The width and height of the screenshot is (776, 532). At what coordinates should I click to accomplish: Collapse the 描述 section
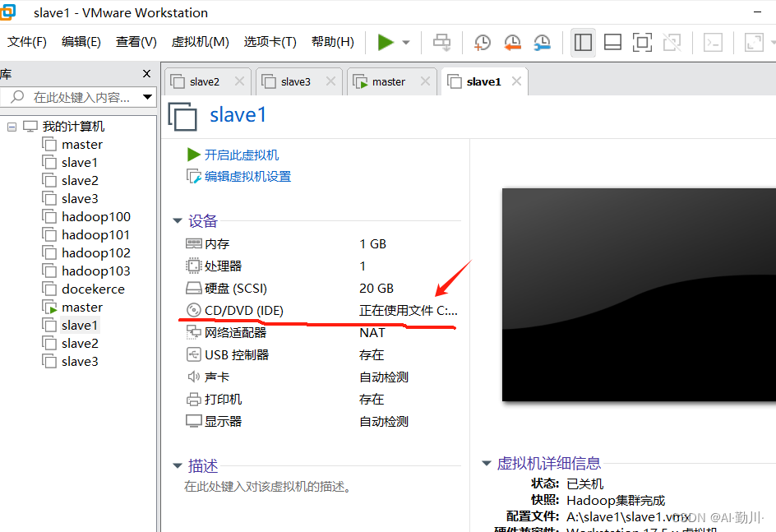(x=178, y=465)
